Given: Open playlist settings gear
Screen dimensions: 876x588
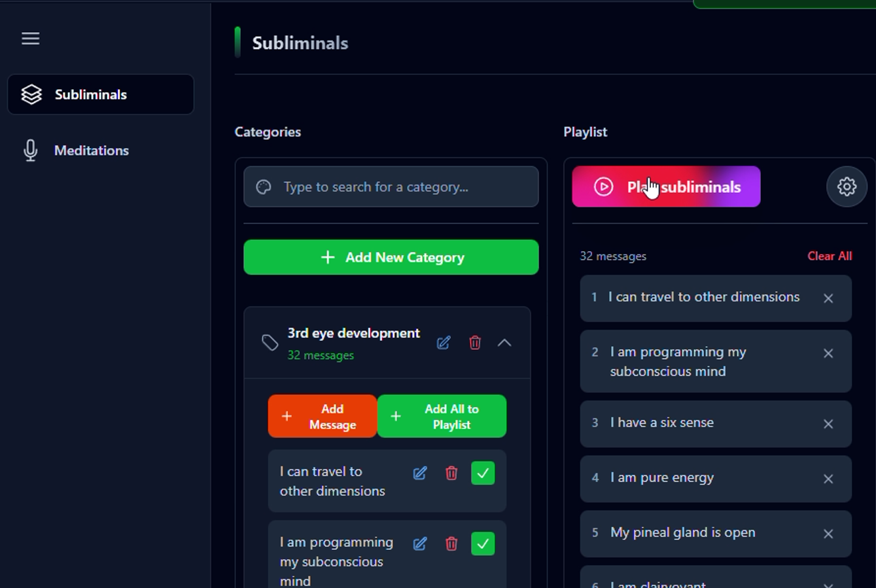Looking at the screenshot, I should 847,187.
